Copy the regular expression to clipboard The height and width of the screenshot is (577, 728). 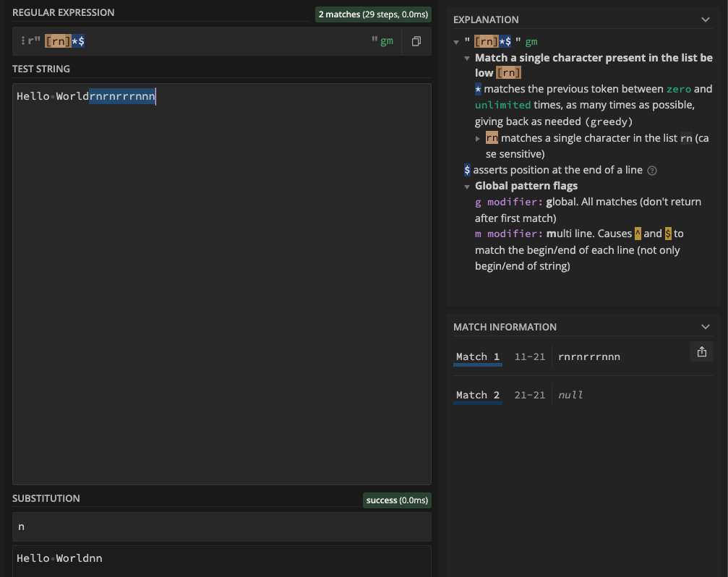click(x=416, y=41)
